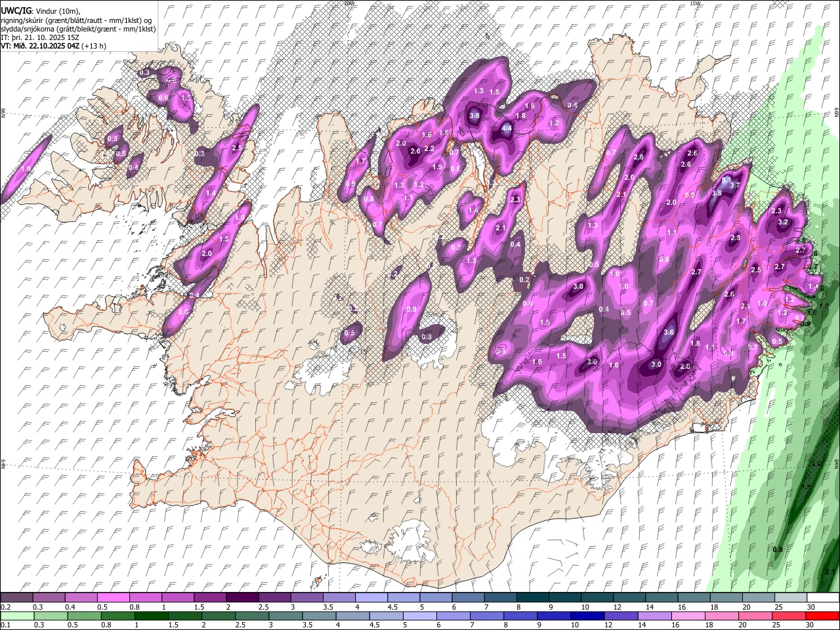Viewport: 840px width, 630px height.
Task: Click the '30' label in the top legend row
Action: pos(811,607)
